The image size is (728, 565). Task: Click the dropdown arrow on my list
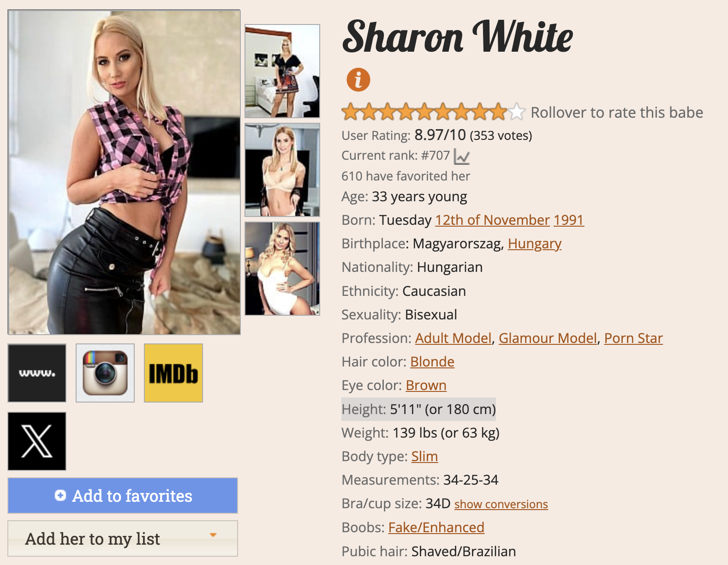coord(213,535)
